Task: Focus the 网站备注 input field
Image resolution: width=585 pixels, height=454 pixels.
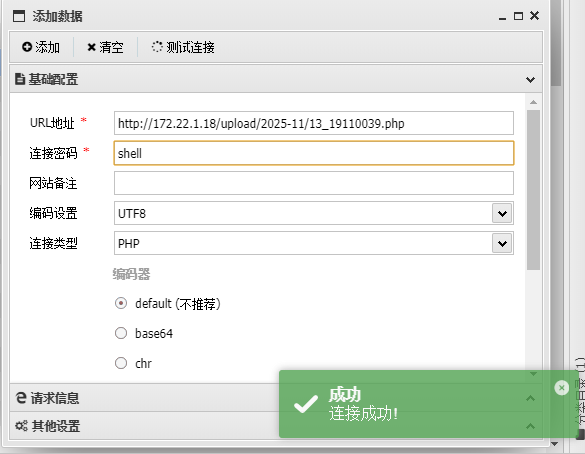Action: click(314, 183)
